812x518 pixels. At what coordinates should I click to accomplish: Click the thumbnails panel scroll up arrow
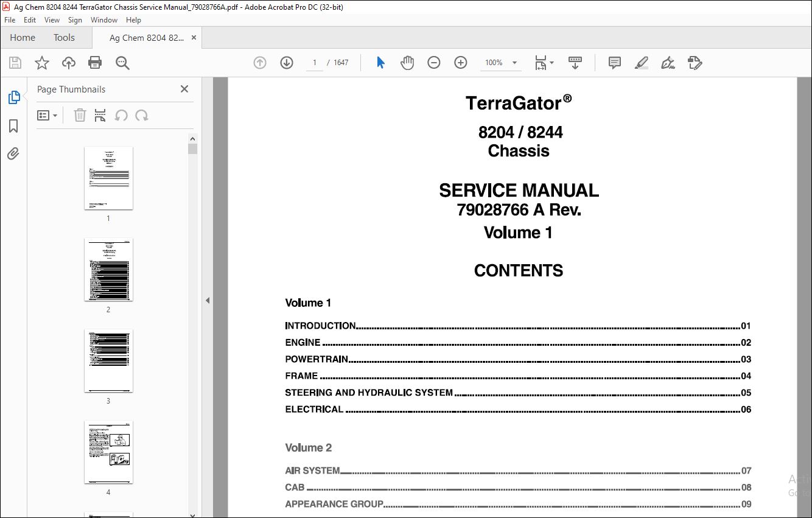(192, 139)
